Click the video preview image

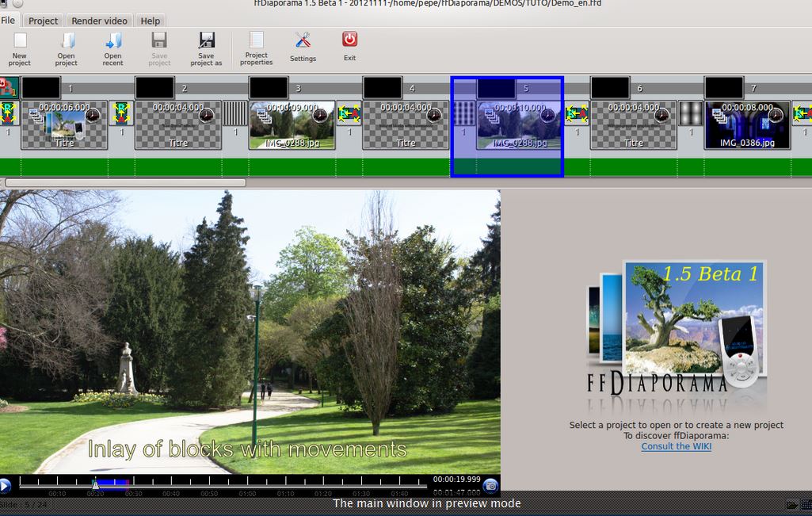coord(250,331)
